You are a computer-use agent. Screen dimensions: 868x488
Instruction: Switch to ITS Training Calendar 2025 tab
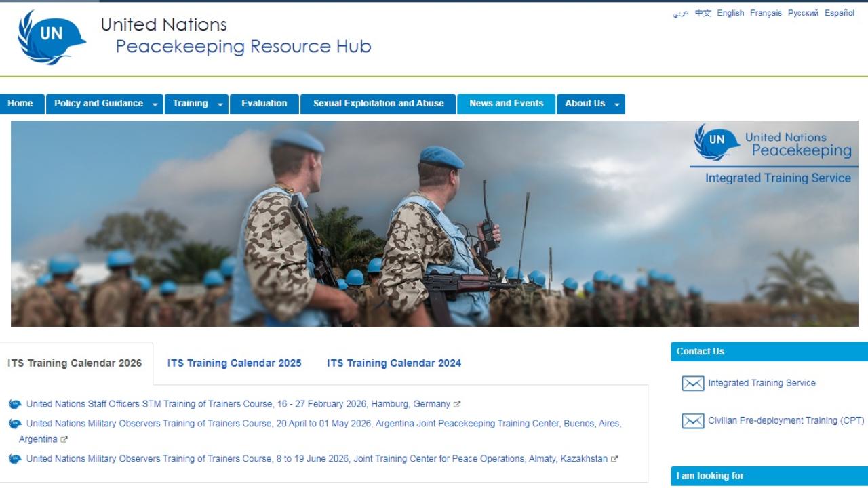235,363
